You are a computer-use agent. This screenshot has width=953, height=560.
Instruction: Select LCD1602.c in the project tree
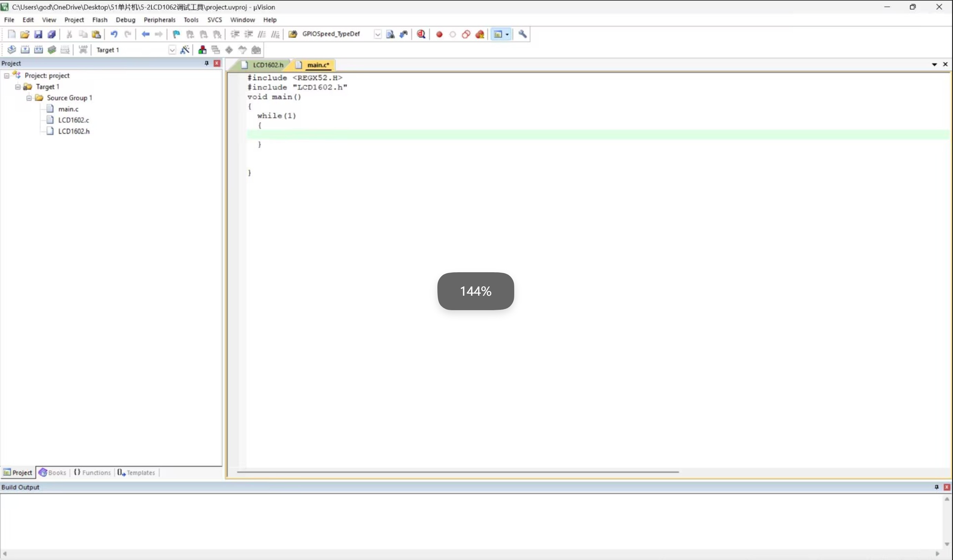73,120
